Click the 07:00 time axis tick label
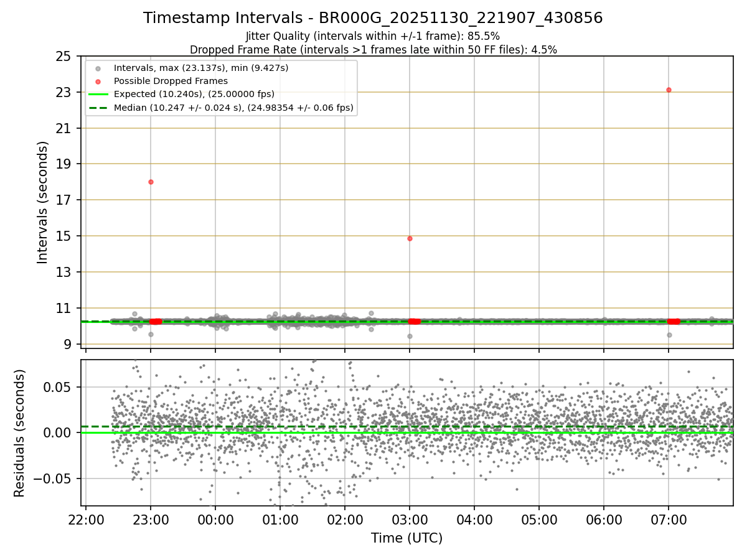Viewport: 747px width, 560px height. [x=669, y=519]
